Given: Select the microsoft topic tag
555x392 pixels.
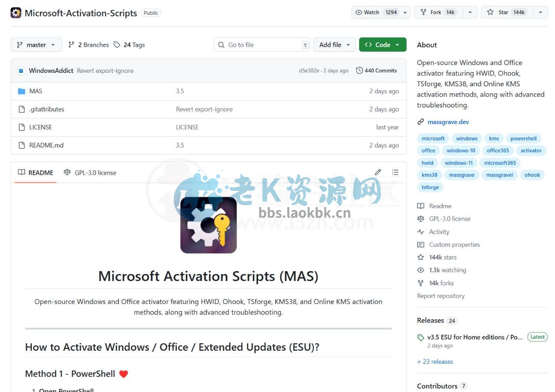Looking at the screenshot, I should pyautogui.click(x=433, y=139).
